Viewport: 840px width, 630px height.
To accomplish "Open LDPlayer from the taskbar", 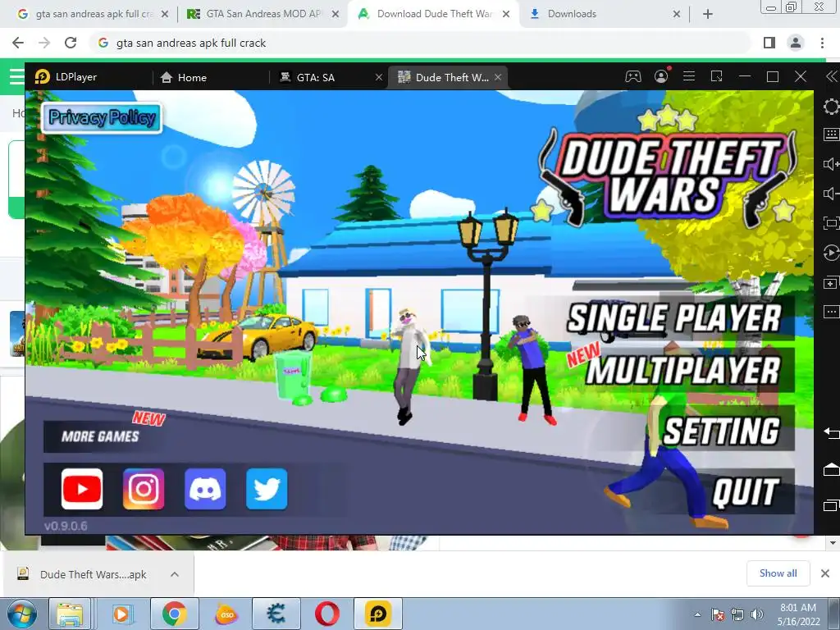I will (x=377, y=614).
